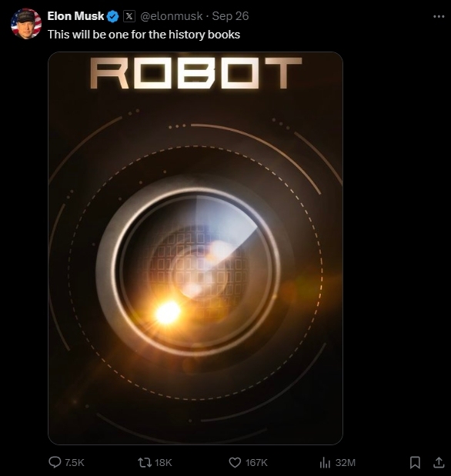Share the post via the upload arrow icon
This screenshot has height=476, width=451.
pos(439,462)
